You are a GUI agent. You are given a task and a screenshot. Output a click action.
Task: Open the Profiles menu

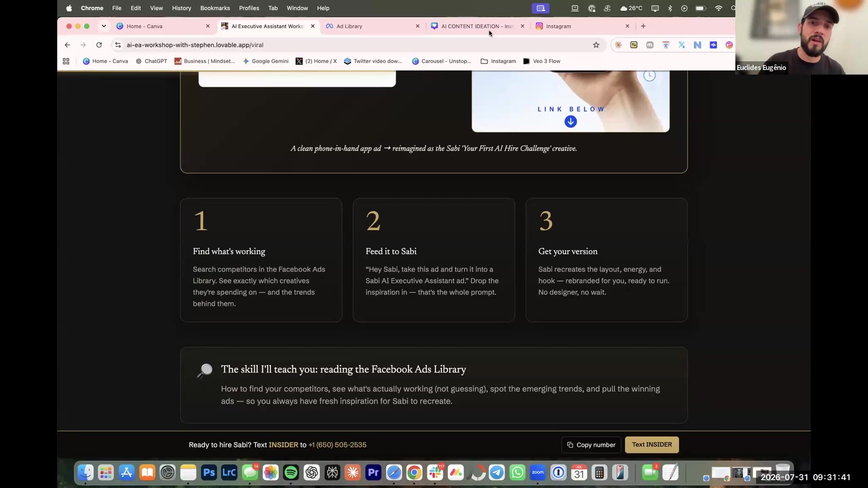249,8
